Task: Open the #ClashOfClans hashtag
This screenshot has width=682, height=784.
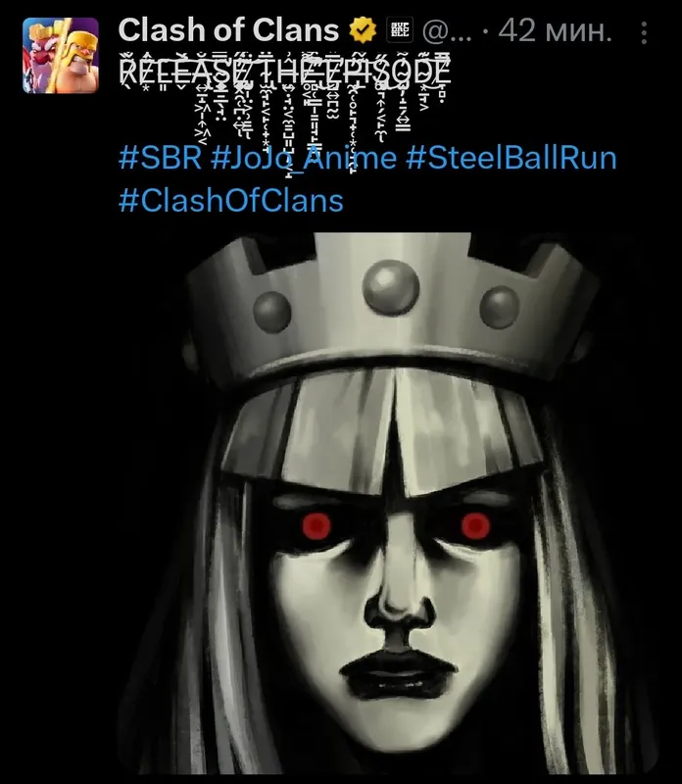Action: (x=231, y=200)
